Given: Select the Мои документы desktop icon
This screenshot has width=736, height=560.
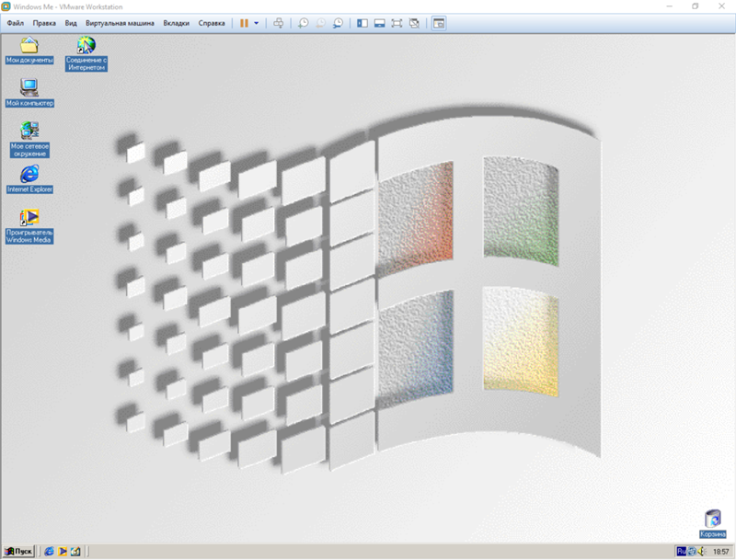Looking at the screenshot, I should [x=29, y=51].
